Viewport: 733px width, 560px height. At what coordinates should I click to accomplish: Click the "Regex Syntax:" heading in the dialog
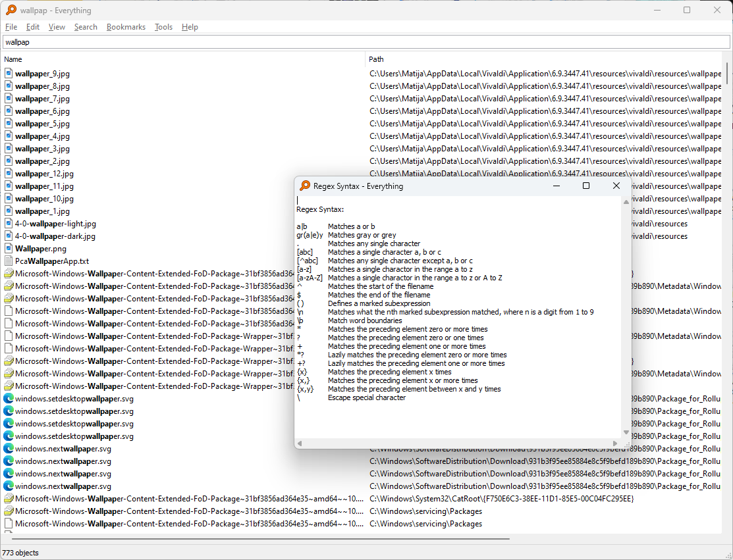(x=320, y=209)
